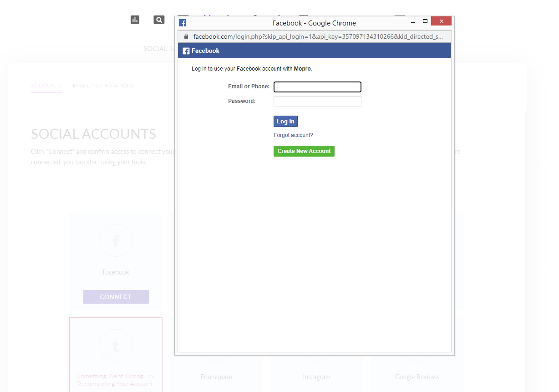The height and width of the screenshot is (392, 559).
Task: Click Create New Account button
Action: pyautogui.click(x=304, y=151)
